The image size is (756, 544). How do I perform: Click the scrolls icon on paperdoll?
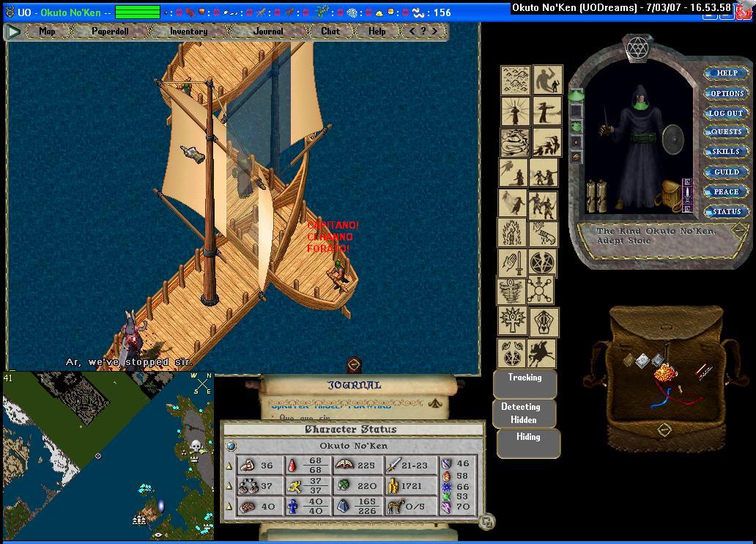(x=597, y=196)
